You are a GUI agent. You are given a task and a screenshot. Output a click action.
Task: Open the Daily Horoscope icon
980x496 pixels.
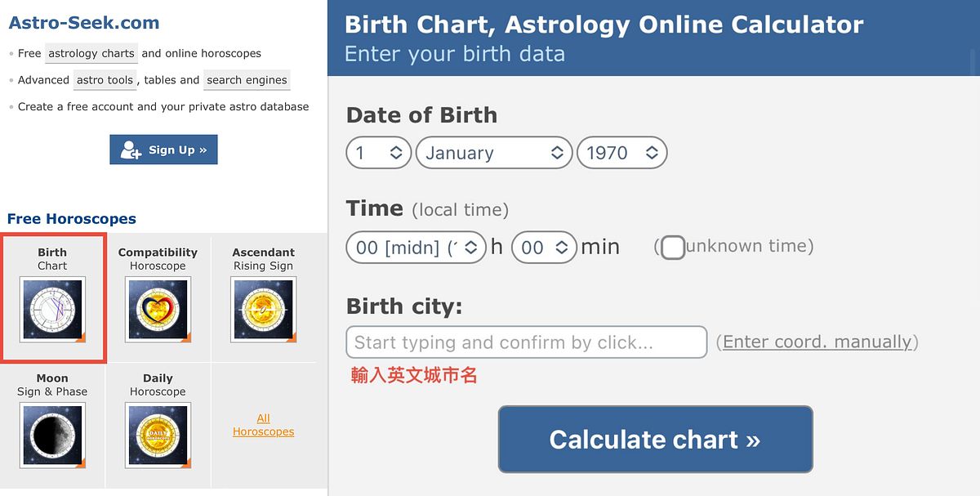tap(157, 435)
